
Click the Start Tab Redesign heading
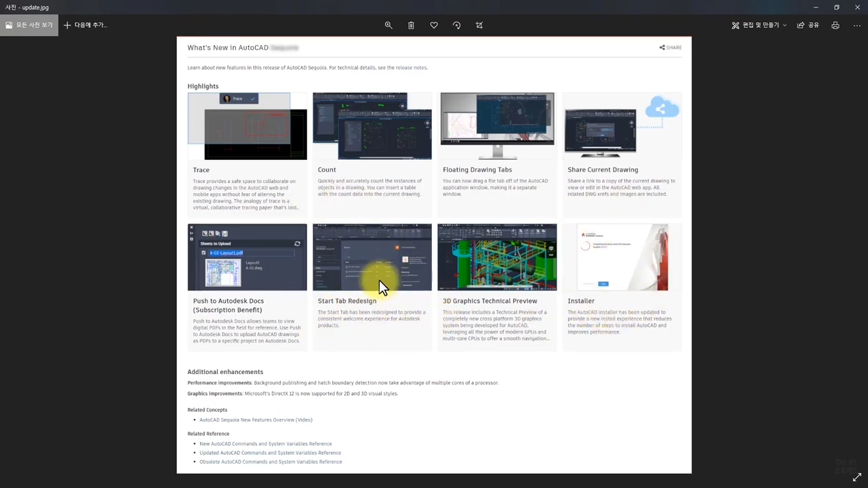347,301
